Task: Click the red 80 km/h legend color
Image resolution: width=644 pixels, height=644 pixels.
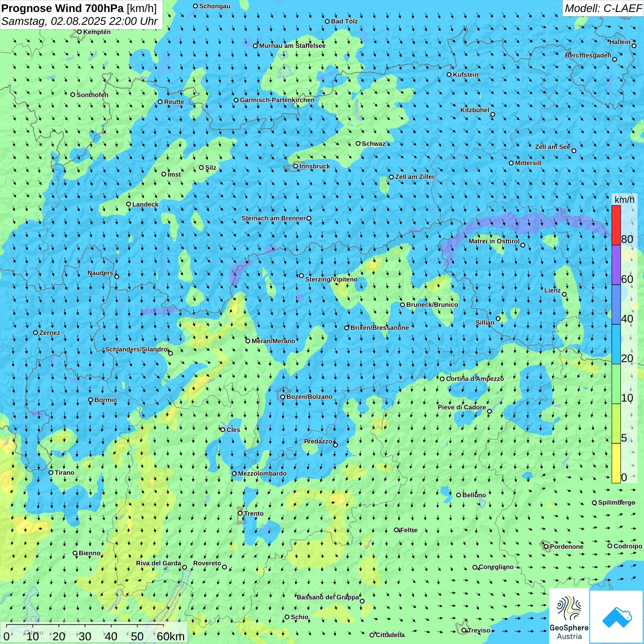Action: point(616,225)
